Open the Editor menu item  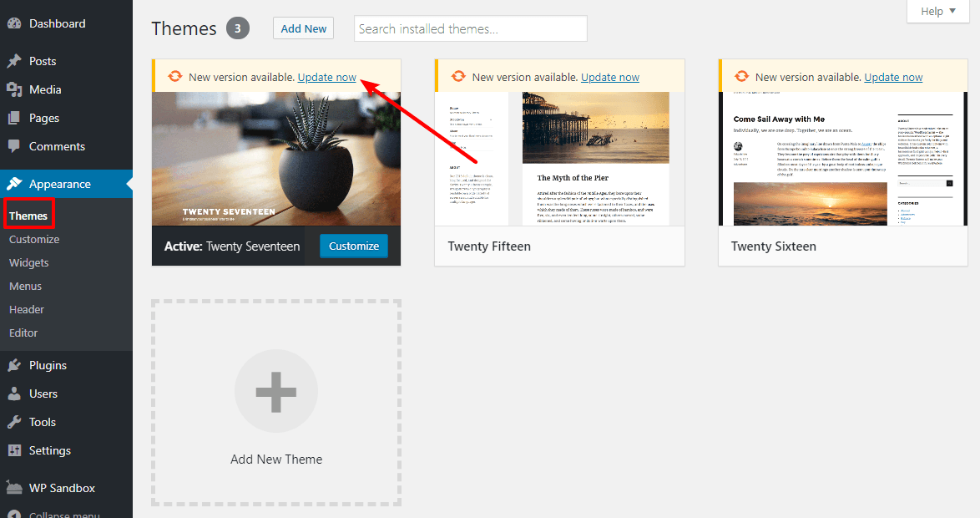pyautogui.click(x=23, y=332)
